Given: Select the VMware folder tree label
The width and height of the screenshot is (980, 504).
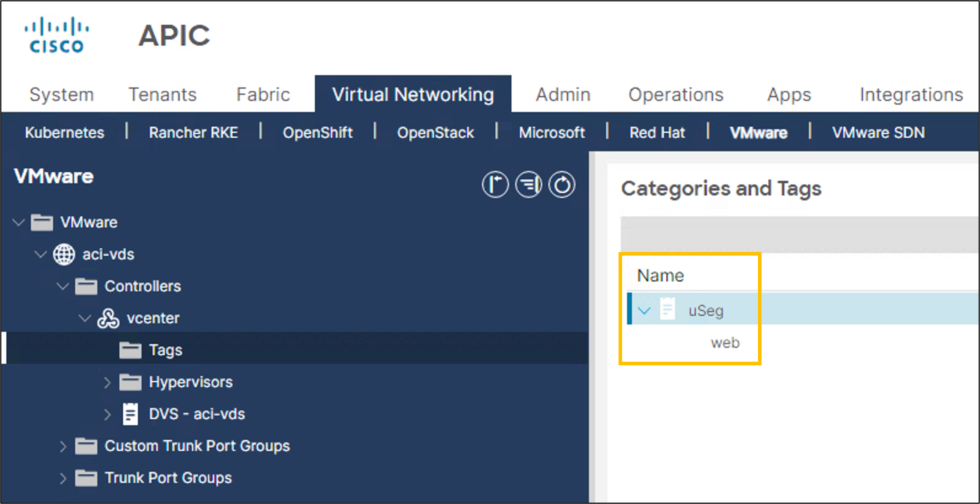Looking at the screenshot, I should (89, 222).
